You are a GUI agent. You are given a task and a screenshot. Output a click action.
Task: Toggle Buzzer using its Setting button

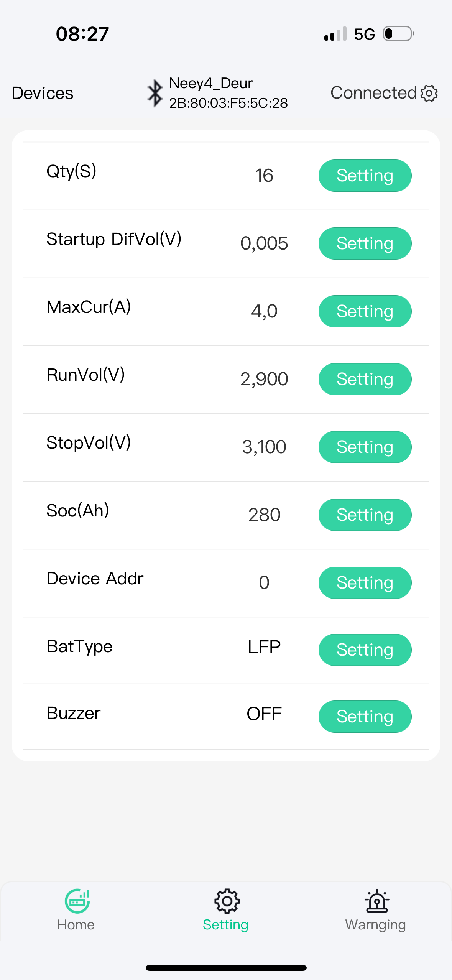click(365, 717)
